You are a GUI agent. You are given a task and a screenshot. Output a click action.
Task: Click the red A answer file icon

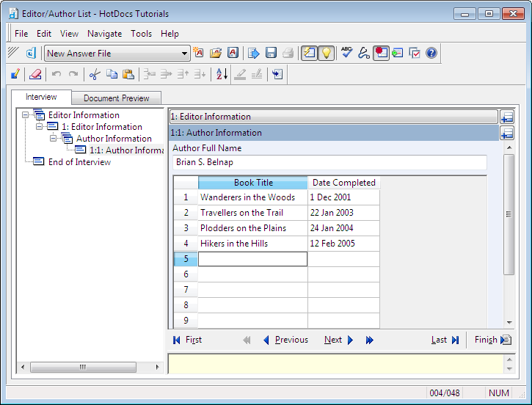coord(233,53)
